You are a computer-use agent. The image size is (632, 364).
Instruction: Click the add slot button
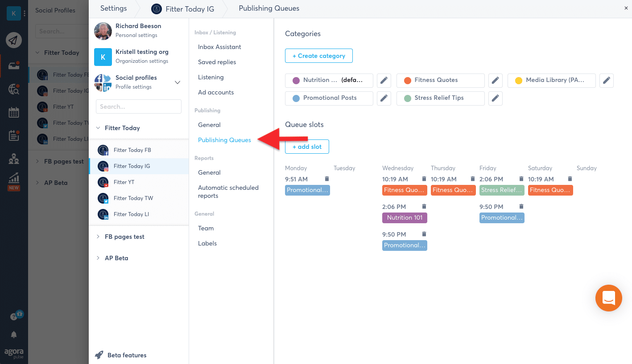point(307,147)
